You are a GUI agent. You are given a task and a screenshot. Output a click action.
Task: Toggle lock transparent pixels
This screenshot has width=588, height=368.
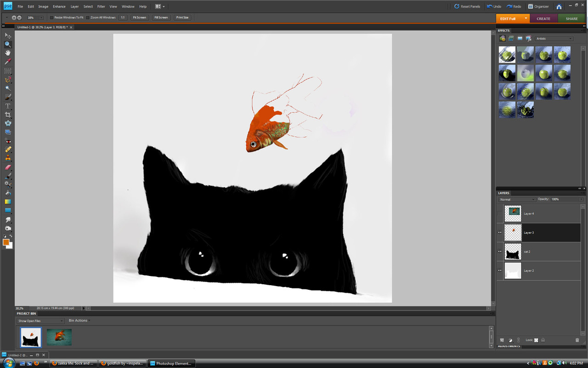pos(536,340)
